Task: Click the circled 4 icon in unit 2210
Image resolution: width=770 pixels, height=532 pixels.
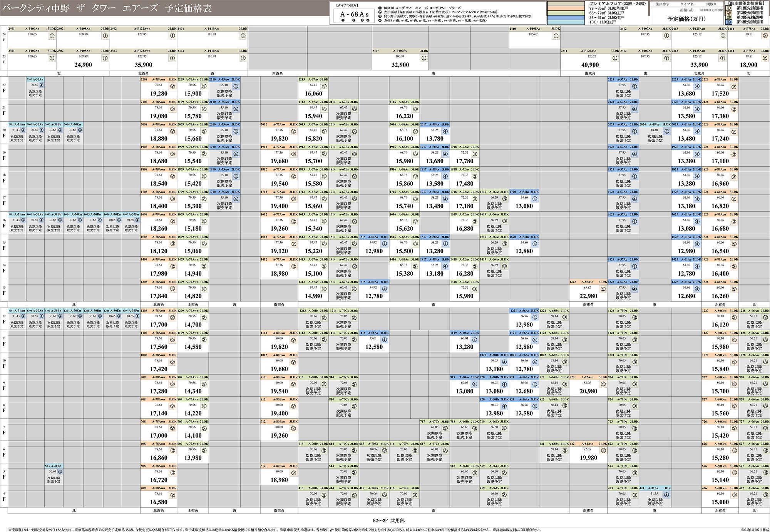Action: coord(236,87)
